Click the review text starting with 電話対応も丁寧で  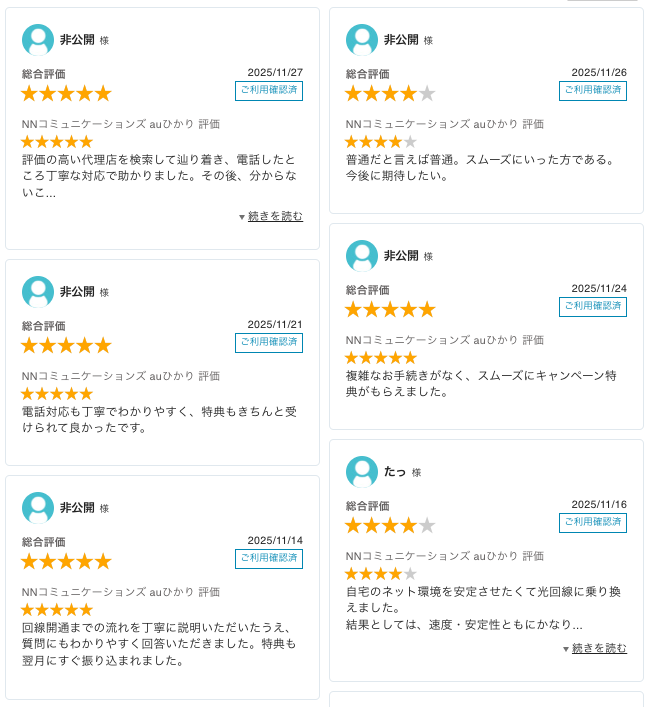coord(159,420)
